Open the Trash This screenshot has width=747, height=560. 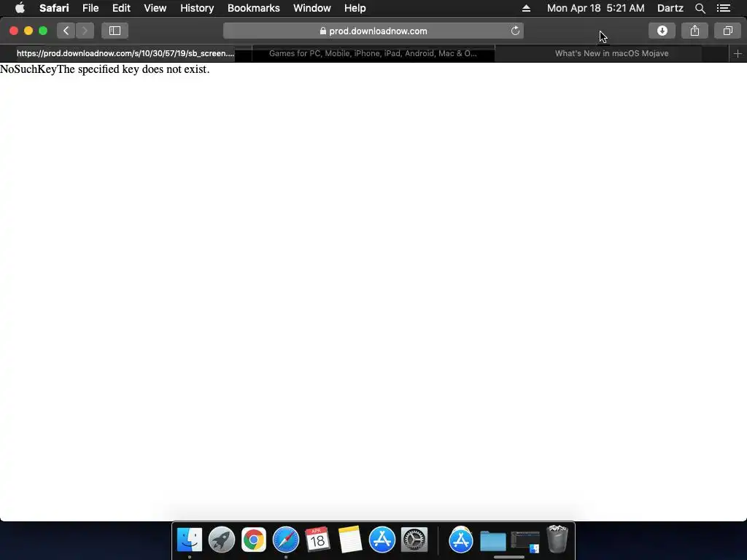557,539
